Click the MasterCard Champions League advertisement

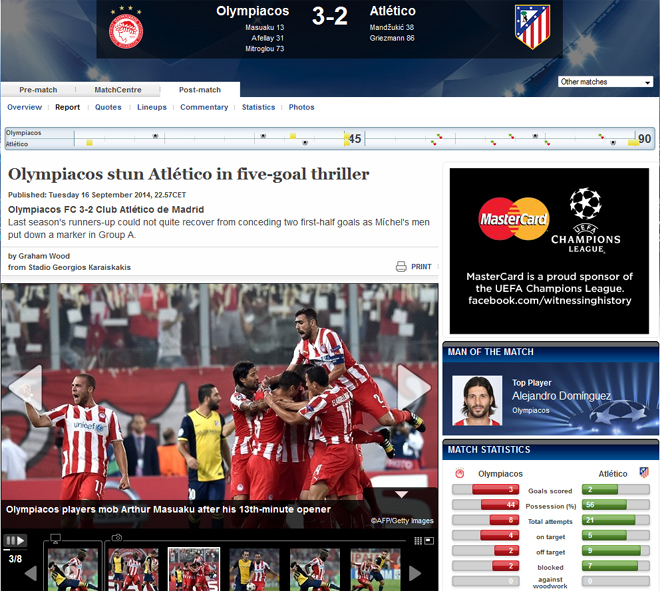point(549,250)
